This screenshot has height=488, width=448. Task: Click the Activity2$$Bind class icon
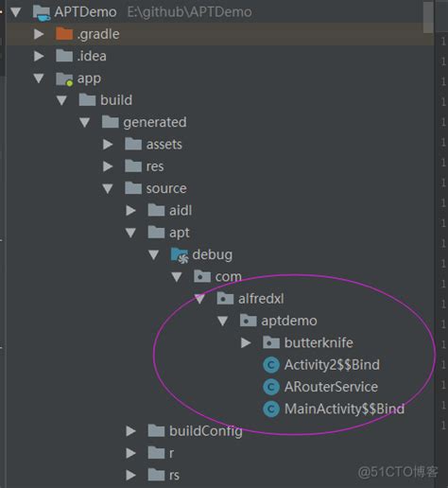pos(271,365)
